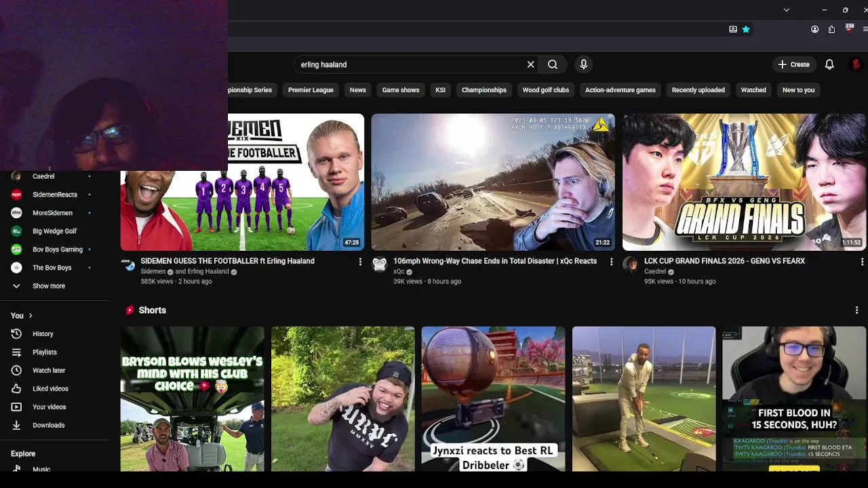
Task: Open the more menu for the LCK Cup video
Action: tap(862, 262)
